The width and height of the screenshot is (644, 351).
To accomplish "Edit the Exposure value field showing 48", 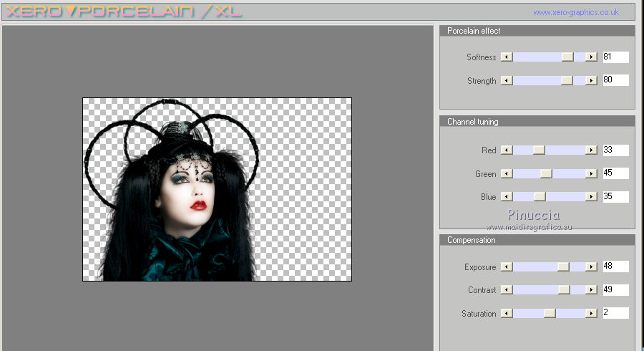I will click(x=615, y=266).
